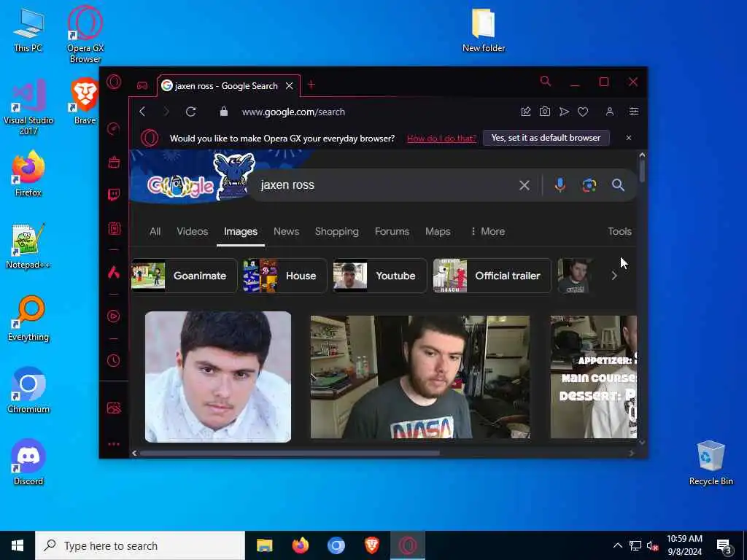Image resolution: width=747 pixels, height=560 pixels.
Task: Open the sidebar briefcase icon
Action: tap(114, 162)
